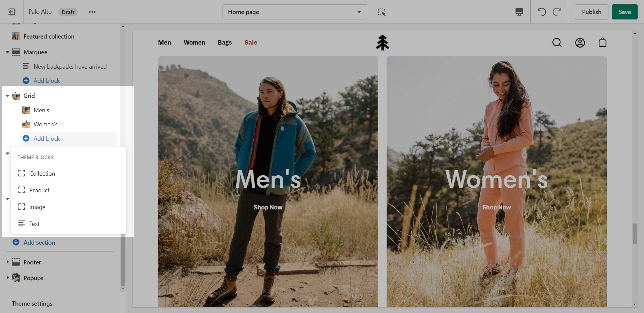Click the Add section link
The image size is (644, 313).
pos(39,242)
